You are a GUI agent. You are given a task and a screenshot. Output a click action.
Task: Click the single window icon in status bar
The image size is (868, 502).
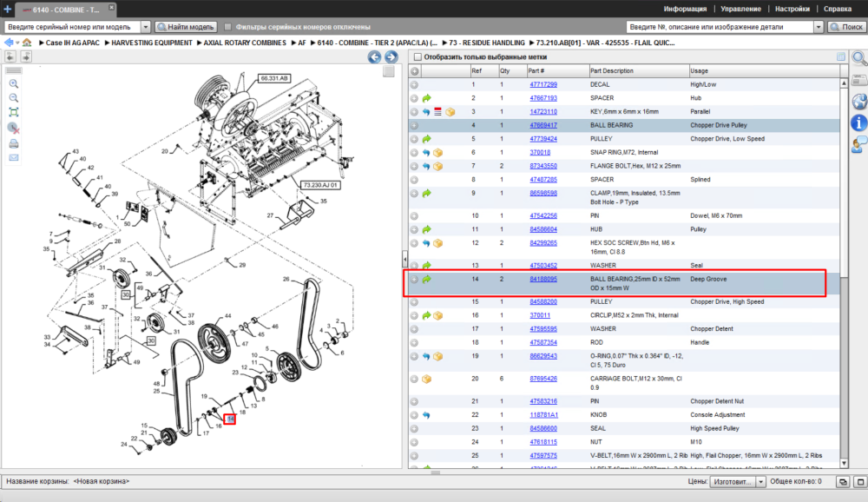[860, 481]
